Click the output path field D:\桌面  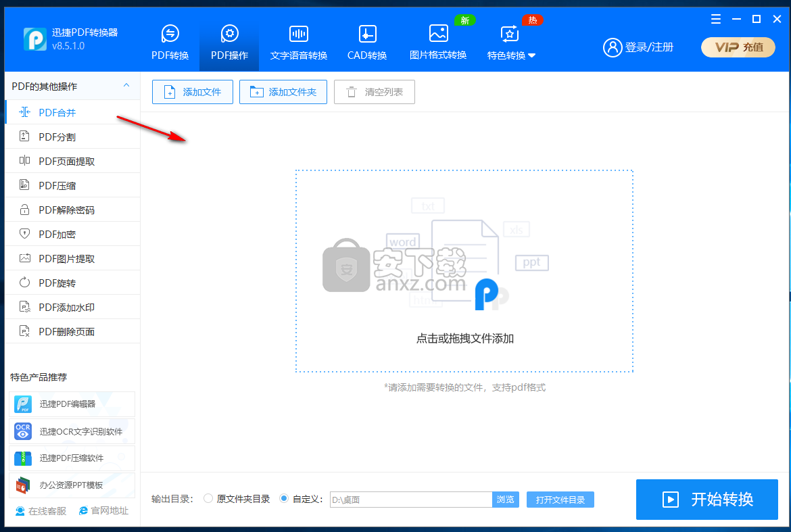tap(410, 500)
